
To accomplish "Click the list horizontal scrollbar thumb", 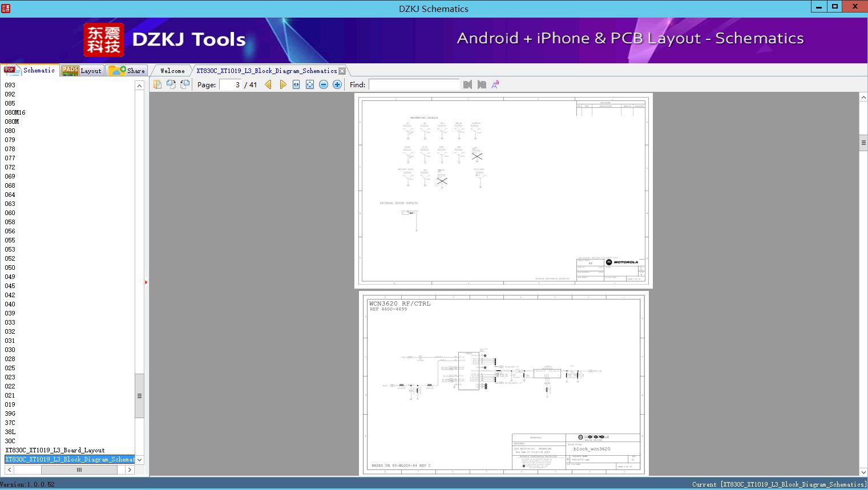I will coord(79,470).
